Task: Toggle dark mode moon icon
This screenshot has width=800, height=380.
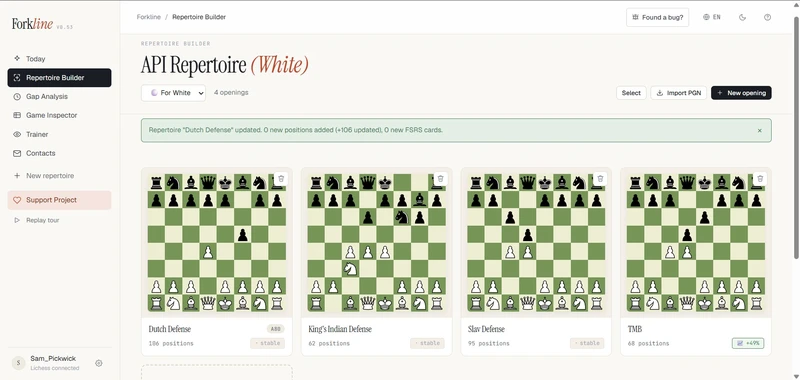Action: [x=742, y=17]
